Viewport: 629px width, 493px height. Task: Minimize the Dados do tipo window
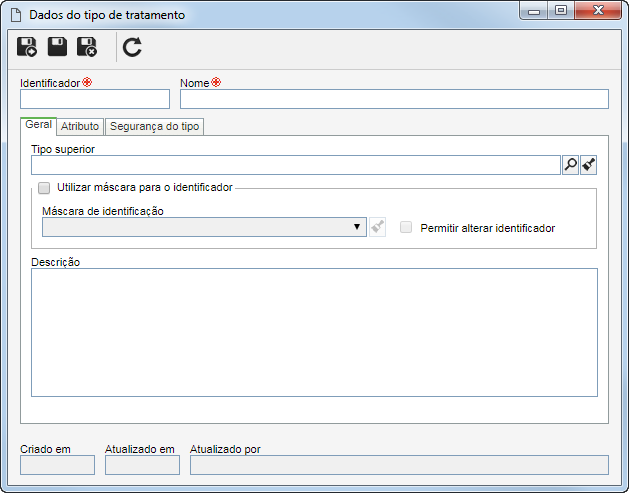coord(534,11)
